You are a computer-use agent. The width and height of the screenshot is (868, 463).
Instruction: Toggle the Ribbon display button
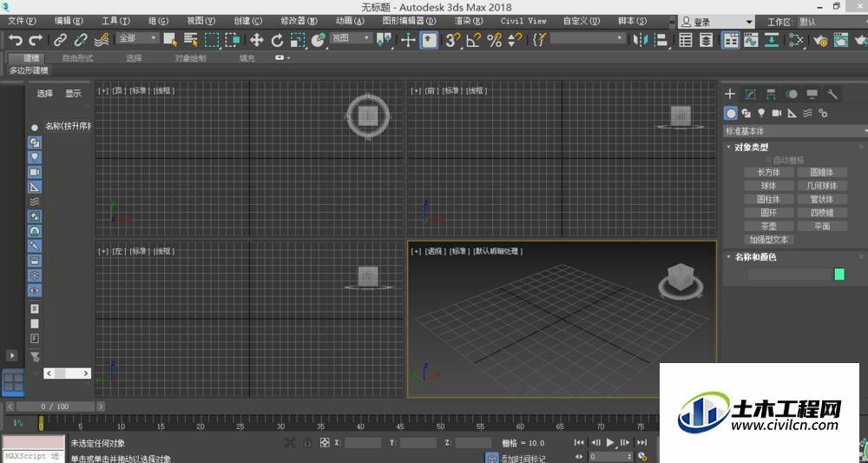click(x=731, y=40)
